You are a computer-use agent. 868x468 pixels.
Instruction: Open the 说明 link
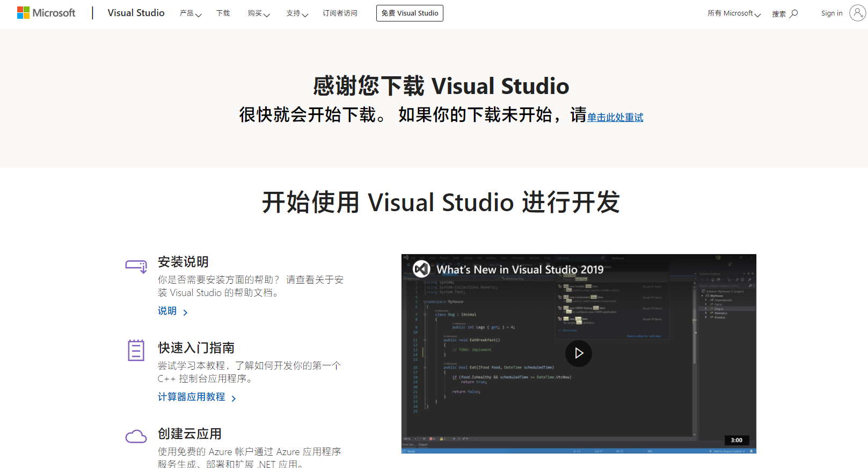[x=172, y=311]
